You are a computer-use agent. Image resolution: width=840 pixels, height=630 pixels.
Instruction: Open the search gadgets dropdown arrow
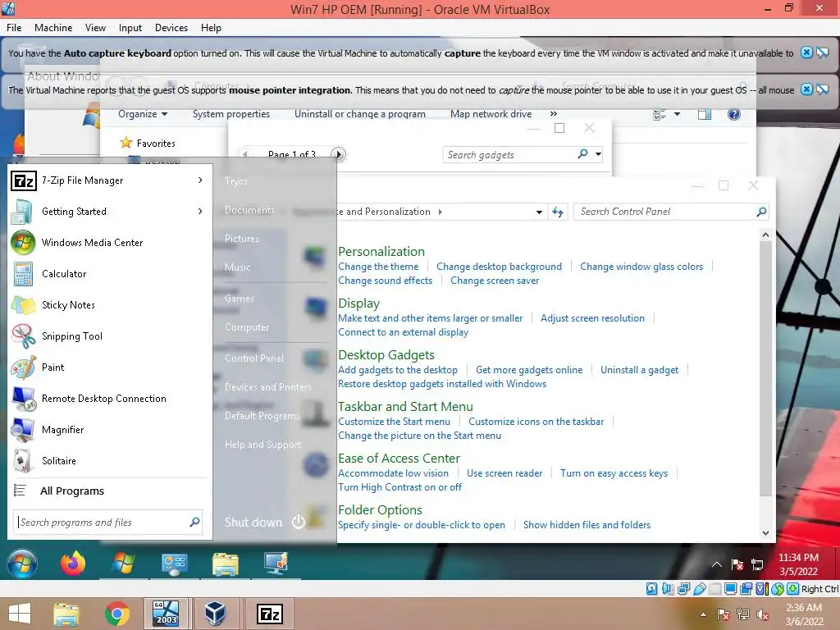point(598,154)
